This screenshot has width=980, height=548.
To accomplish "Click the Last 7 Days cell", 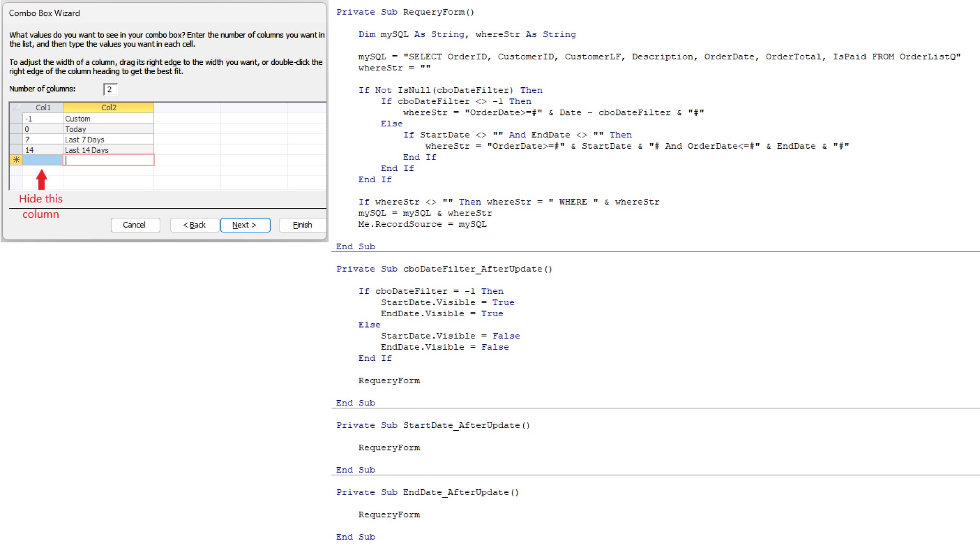I will click(108, 139).
